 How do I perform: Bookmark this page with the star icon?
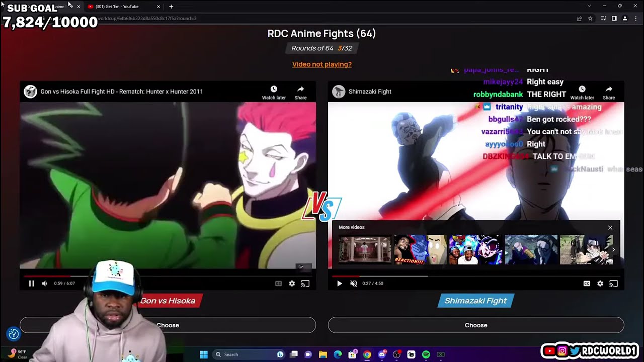point(590,19)
